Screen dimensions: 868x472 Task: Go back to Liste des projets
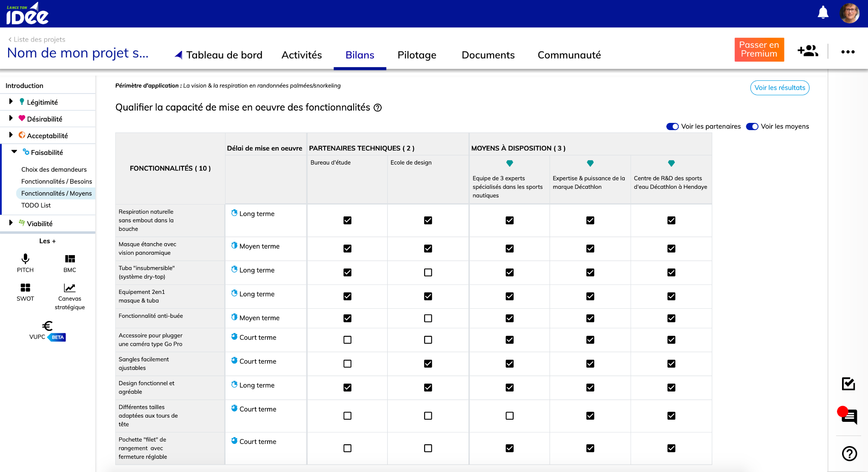click(x=37, y=40)
